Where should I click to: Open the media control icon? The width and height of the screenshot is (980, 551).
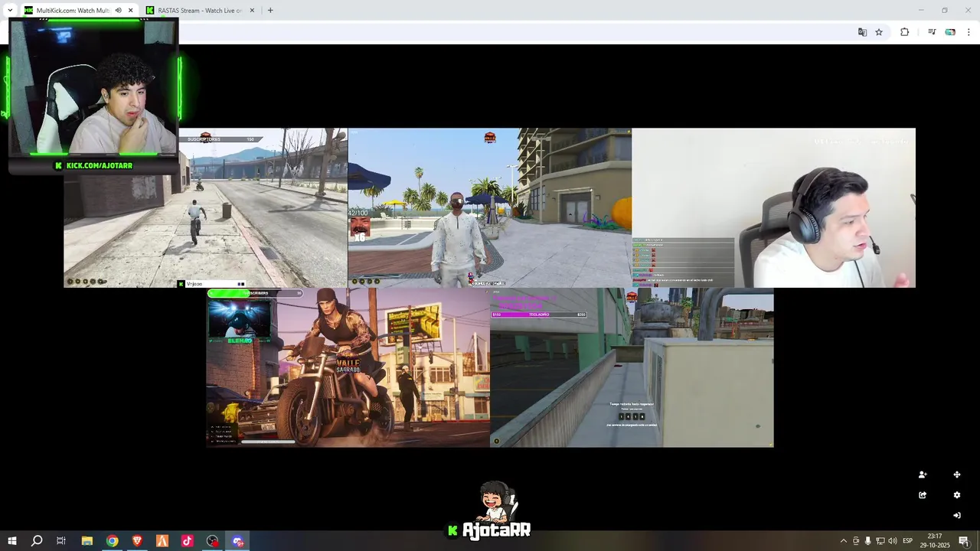click(x=932, y=32)
